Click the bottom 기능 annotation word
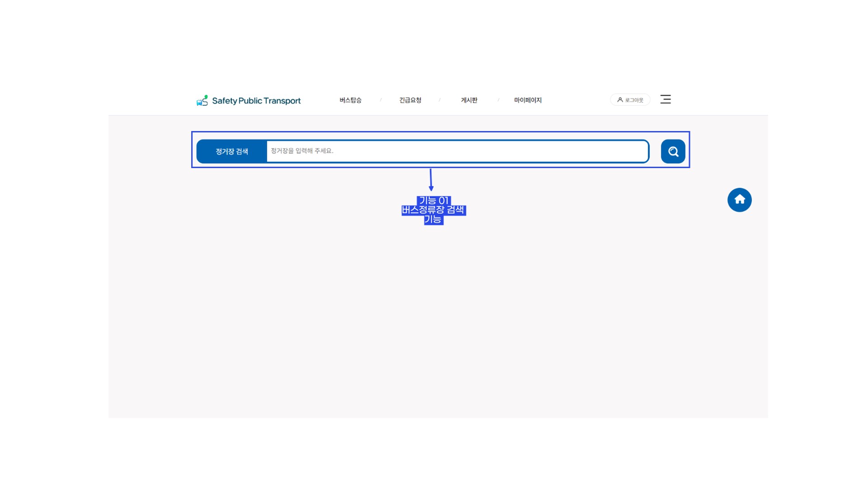Image resolution: width=868 pixels, height=488 pixels. 433,220
